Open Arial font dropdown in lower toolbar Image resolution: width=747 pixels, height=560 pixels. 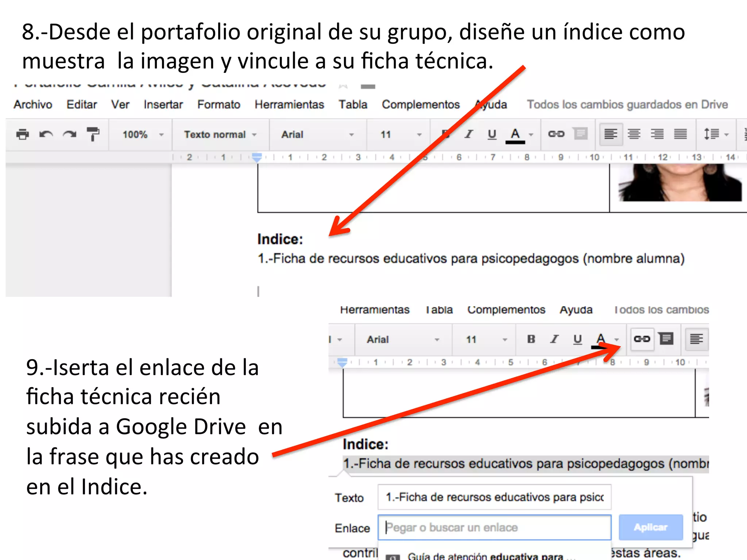(403, 339)
